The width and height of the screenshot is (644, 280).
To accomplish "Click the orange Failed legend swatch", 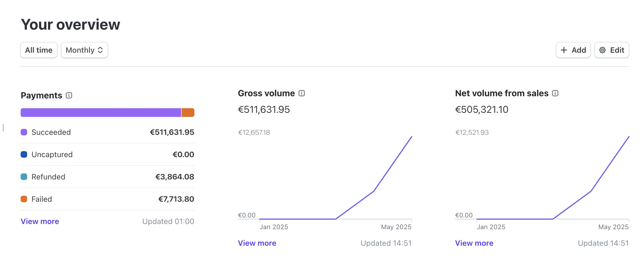I will click(24, 199).
